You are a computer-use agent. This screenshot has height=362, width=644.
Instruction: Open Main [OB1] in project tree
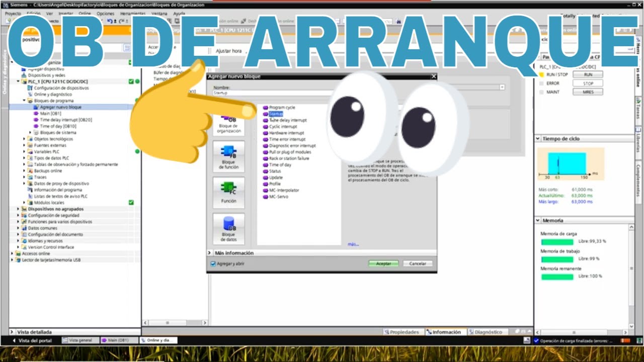(50, 114)
